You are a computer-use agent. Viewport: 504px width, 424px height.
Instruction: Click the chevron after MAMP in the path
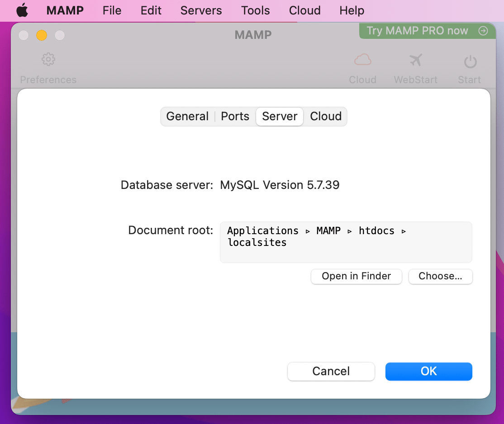tap(350, 231)
